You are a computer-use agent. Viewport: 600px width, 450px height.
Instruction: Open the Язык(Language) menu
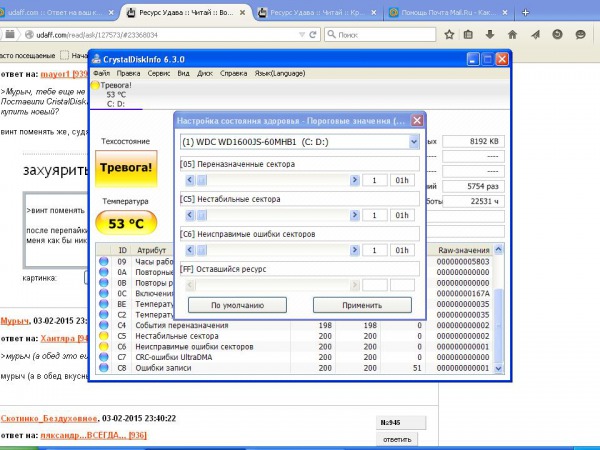[280, 73]
